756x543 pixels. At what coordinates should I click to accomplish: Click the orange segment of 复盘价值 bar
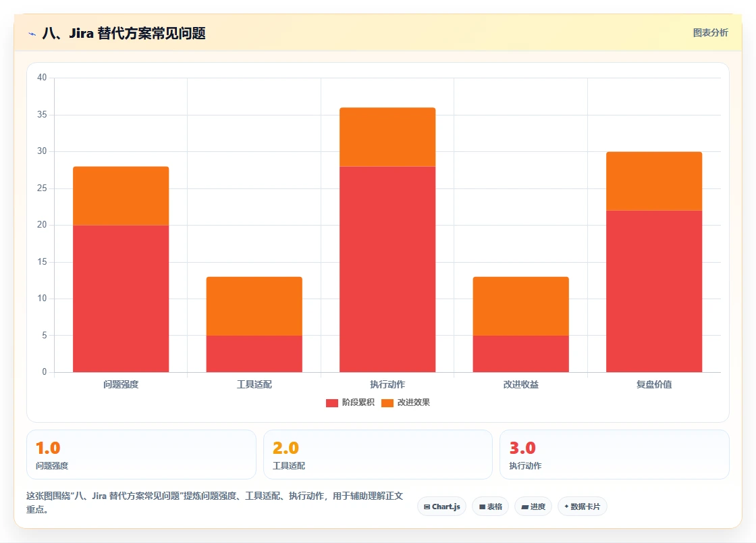click(654, 181)
